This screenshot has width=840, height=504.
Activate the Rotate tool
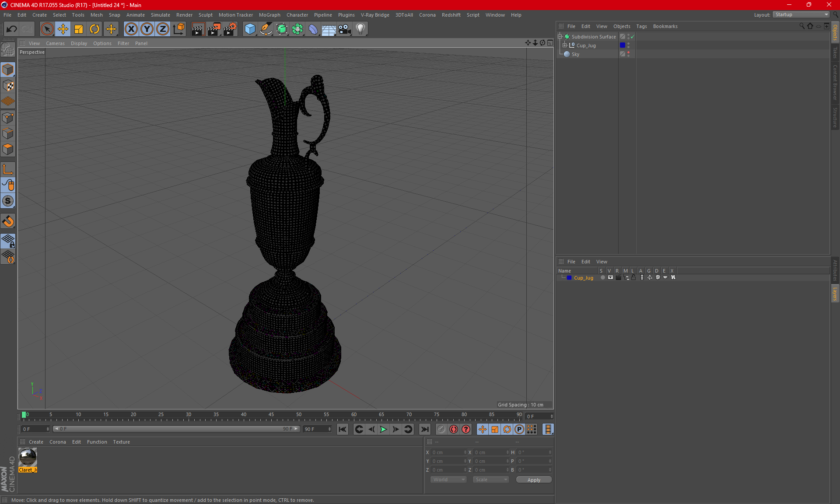coord(94,29)
